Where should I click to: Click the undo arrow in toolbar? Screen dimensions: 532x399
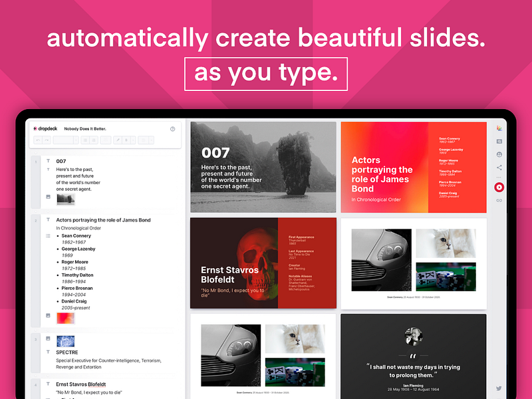pyautogui.click(x=38, y=140)
